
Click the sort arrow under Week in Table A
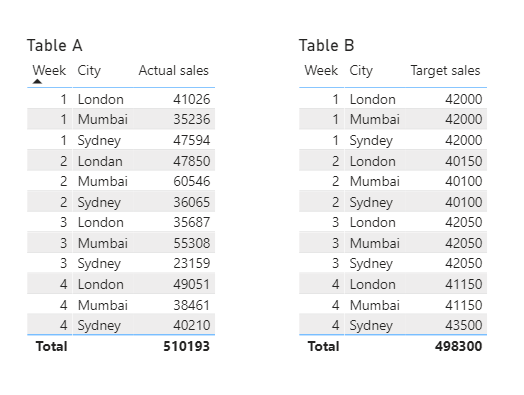pyautogui.click(x=37, y=81)
